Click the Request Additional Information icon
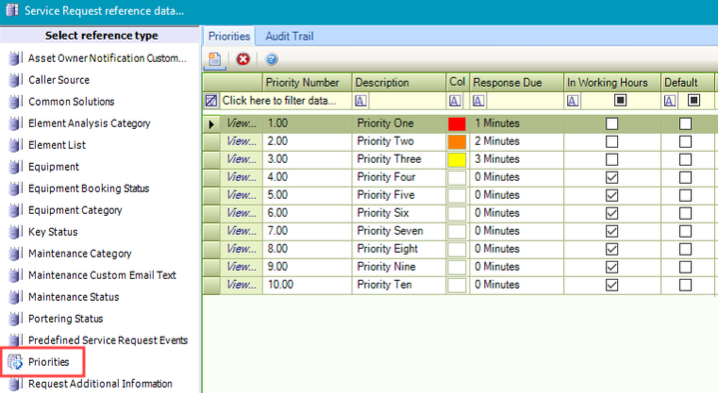The height and width of the screenshot is (393, 718). 15,384
